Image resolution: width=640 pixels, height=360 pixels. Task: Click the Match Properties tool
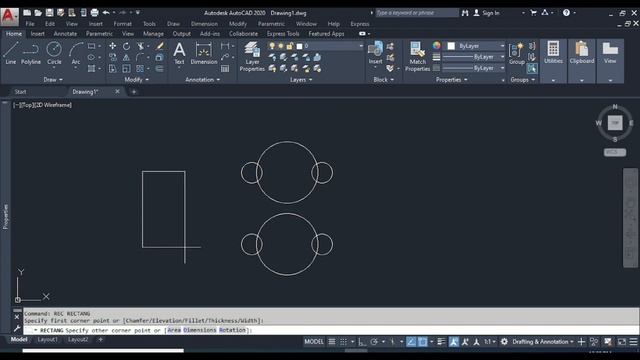(x=418, y=57)
